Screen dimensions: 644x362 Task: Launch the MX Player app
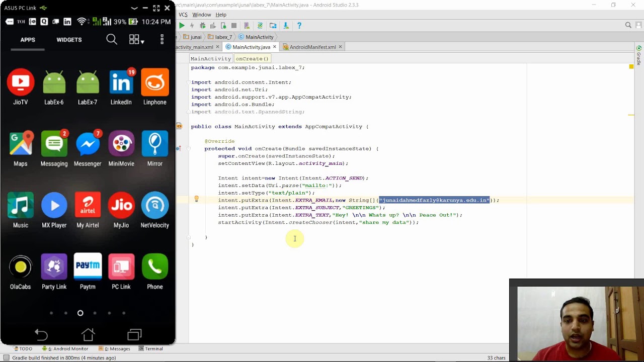point(54,210)
